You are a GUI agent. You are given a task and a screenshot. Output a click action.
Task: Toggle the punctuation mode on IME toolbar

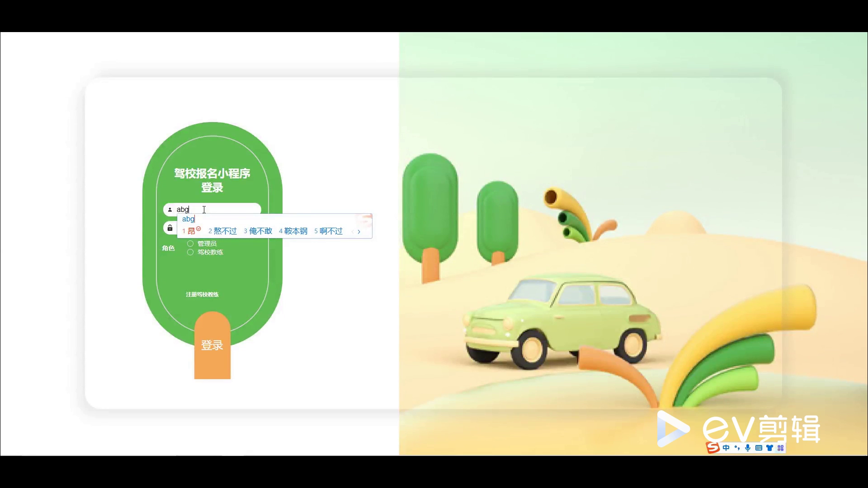[x=737, y=448]
